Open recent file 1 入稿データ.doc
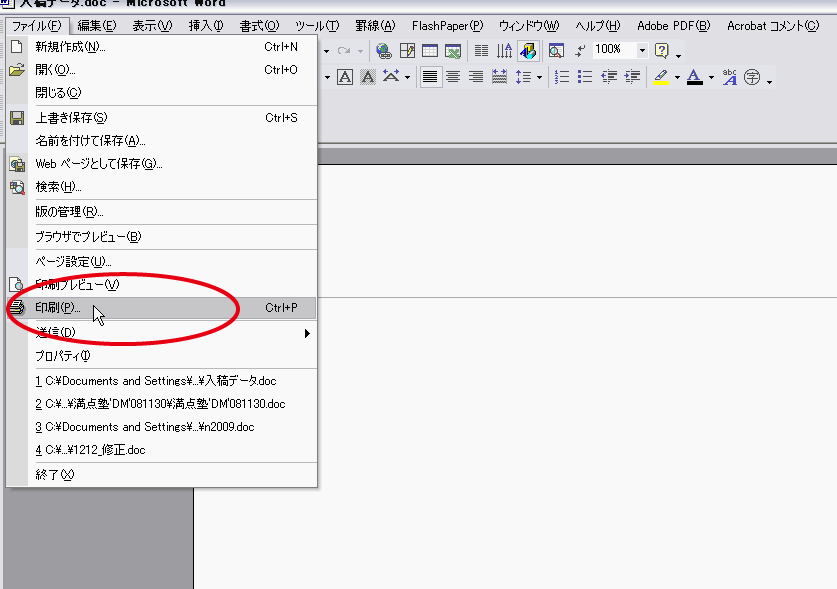 [x=161, y=381]
